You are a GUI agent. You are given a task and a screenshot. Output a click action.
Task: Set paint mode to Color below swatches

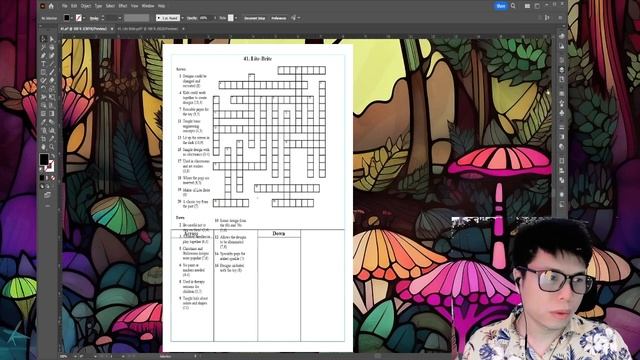(x=42, y=178)
